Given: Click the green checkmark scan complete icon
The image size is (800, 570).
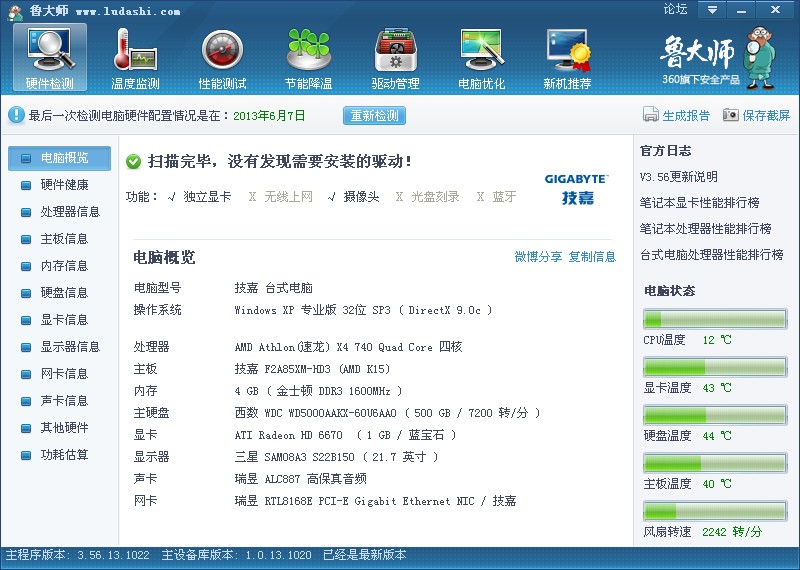Looking at the screenshot, I should click(x=133, y=162).
